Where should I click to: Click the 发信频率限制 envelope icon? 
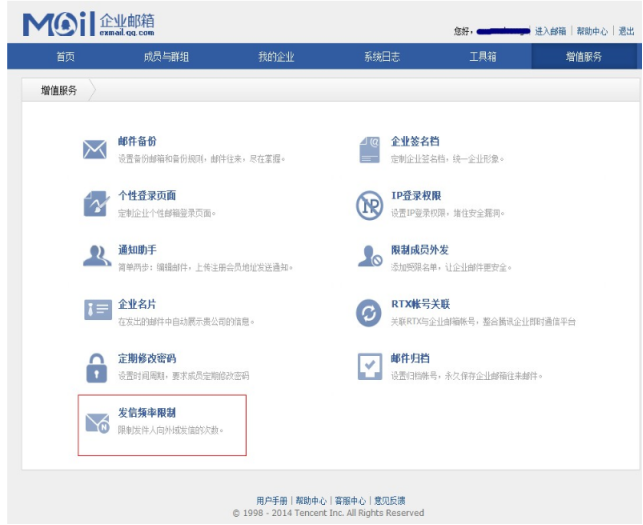[98, 423]
